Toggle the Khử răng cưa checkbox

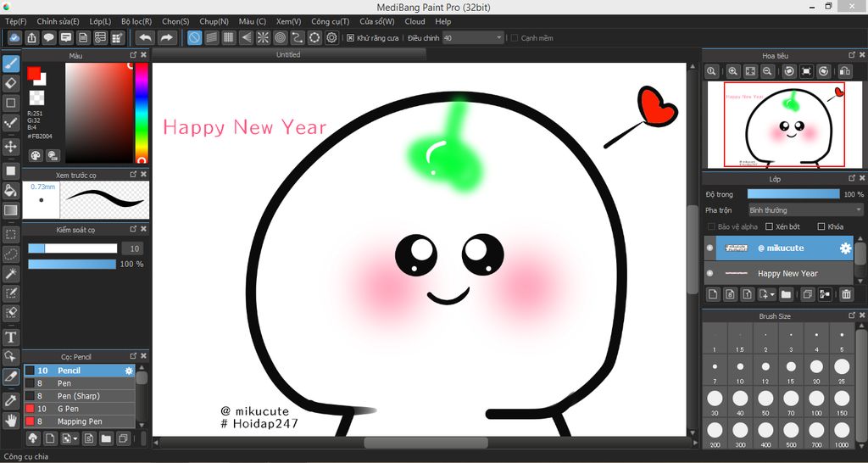point(350,38)
